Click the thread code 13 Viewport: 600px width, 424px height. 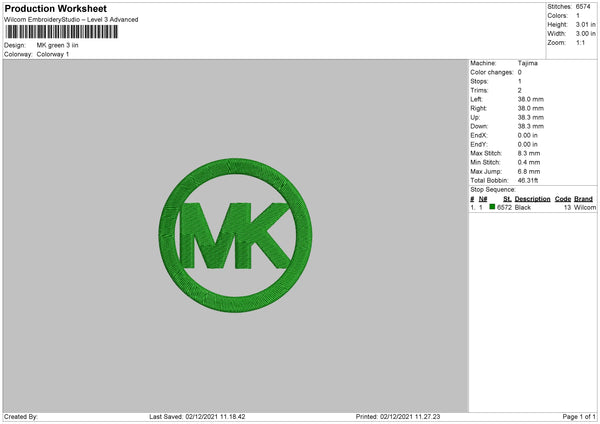(567, 207)
